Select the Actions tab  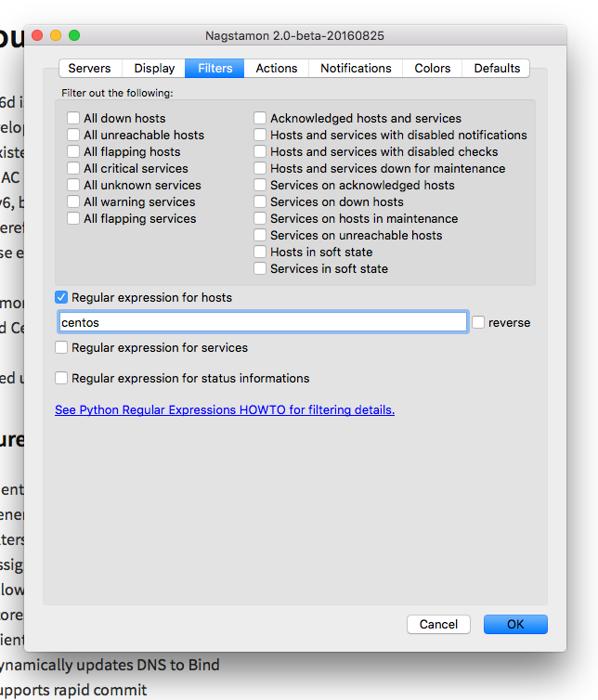point(277,68)
